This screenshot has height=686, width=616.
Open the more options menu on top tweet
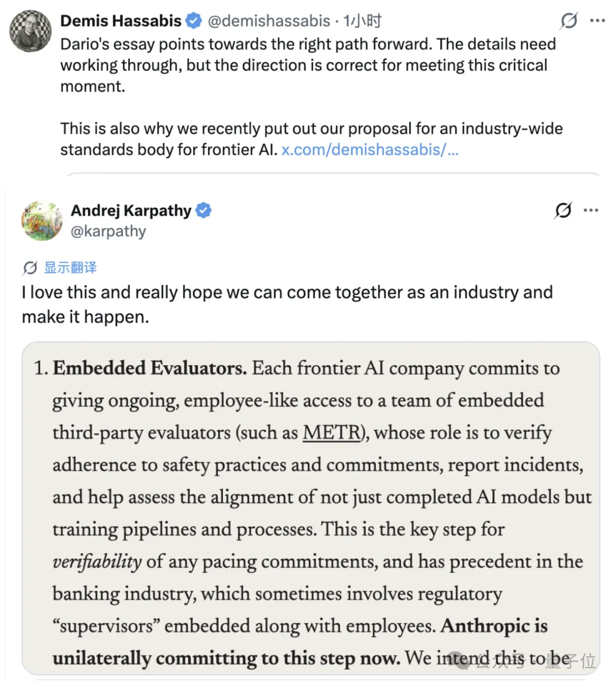597,21
